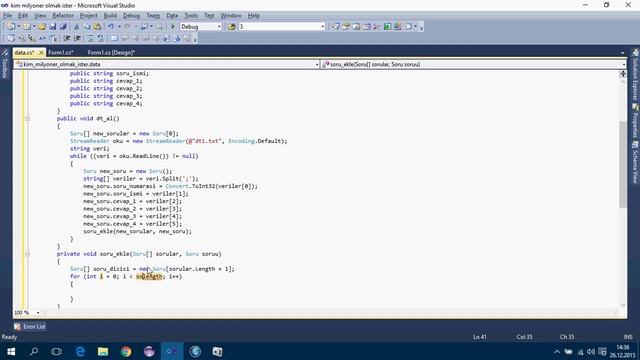Viewport: 640px width, 360px height.
Task: Click the Save data.cs disk icon
Action: click(x=53, y=27)
